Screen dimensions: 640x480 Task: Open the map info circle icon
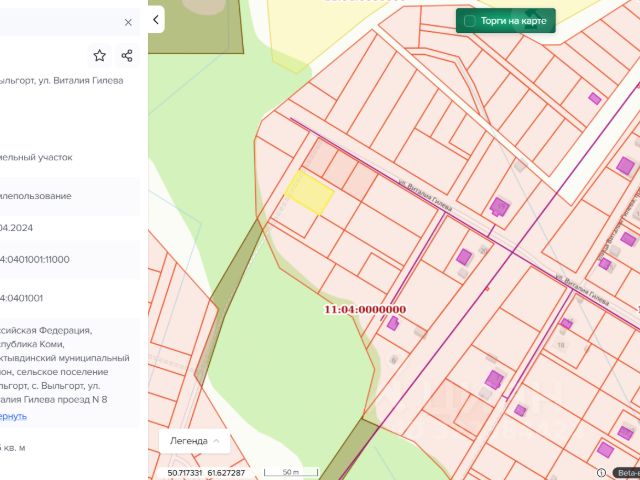(x=601, y=473)
